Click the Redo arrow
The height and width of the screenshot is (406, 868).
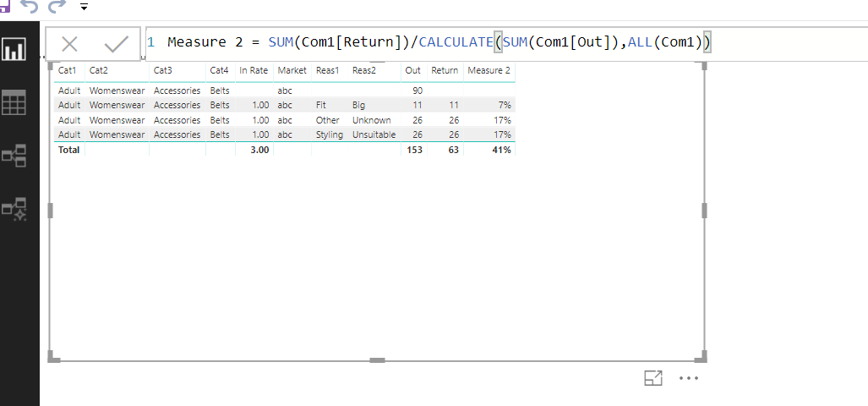(x=57, y=7)
